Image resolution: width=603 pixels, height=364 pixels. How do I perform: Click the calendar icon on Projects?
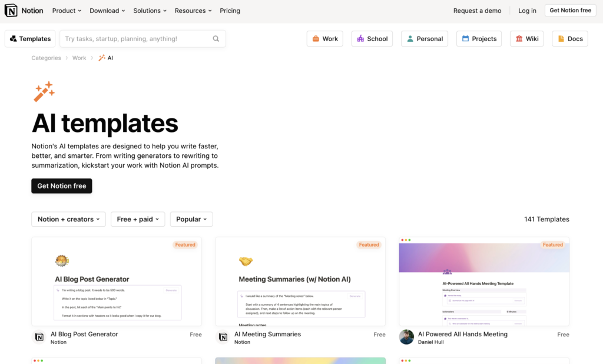[x=465, y=38]
